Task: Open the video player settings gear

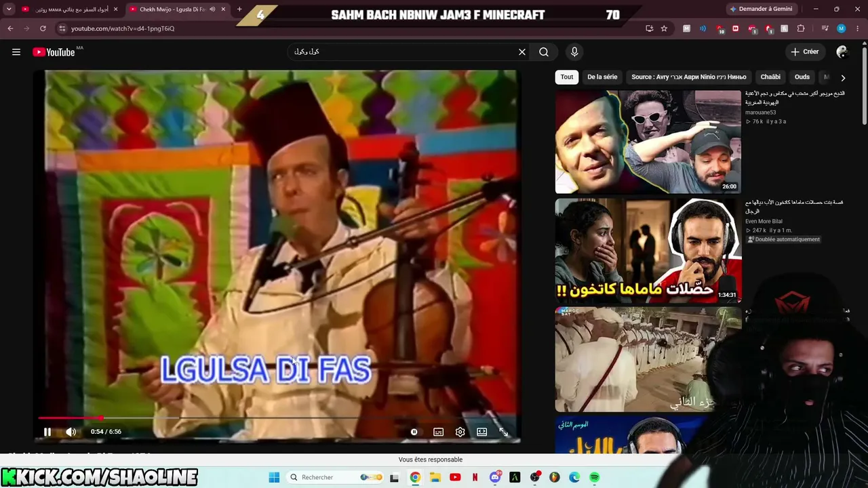Action: pyautogui.click(x=460, y=432)
